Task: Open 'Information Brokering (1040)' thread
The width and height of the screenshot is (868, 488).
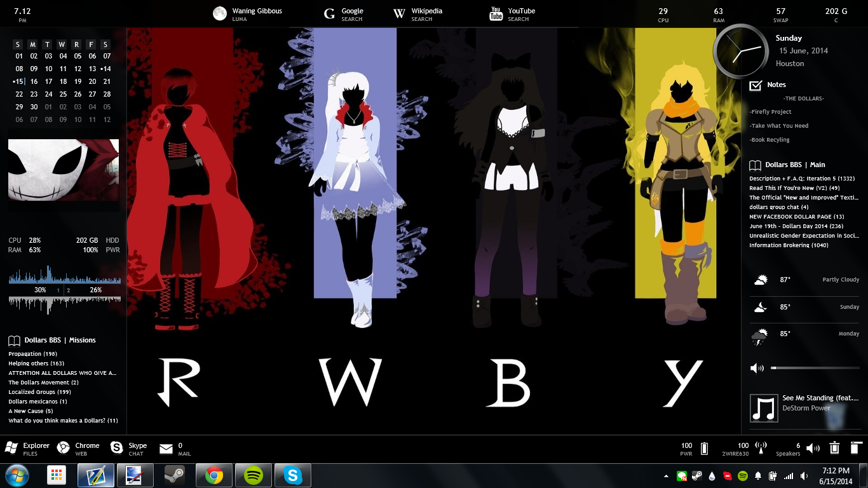Action: tap(789, 245)
